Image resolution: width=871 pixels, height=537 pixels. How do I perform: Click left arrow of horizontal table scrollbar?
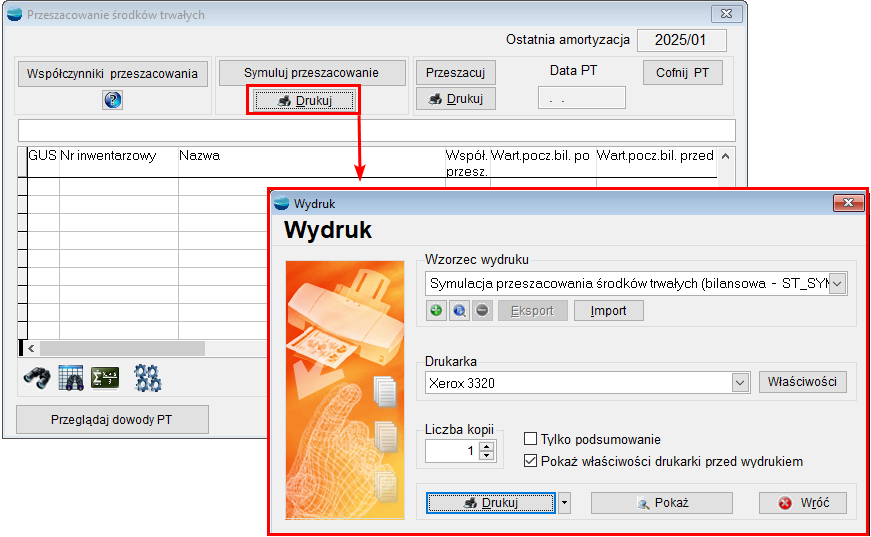pos(31,348)
